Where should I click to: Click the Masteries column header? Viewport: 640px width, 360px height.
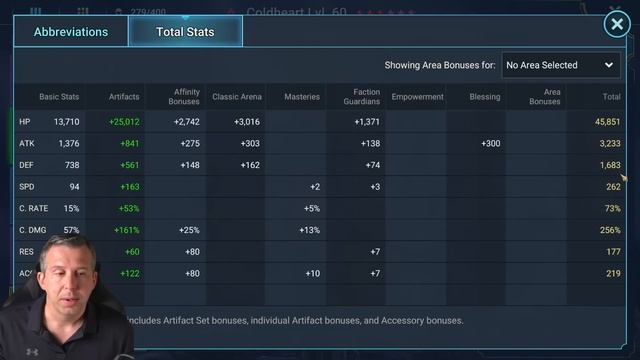[x=302, y=97]
